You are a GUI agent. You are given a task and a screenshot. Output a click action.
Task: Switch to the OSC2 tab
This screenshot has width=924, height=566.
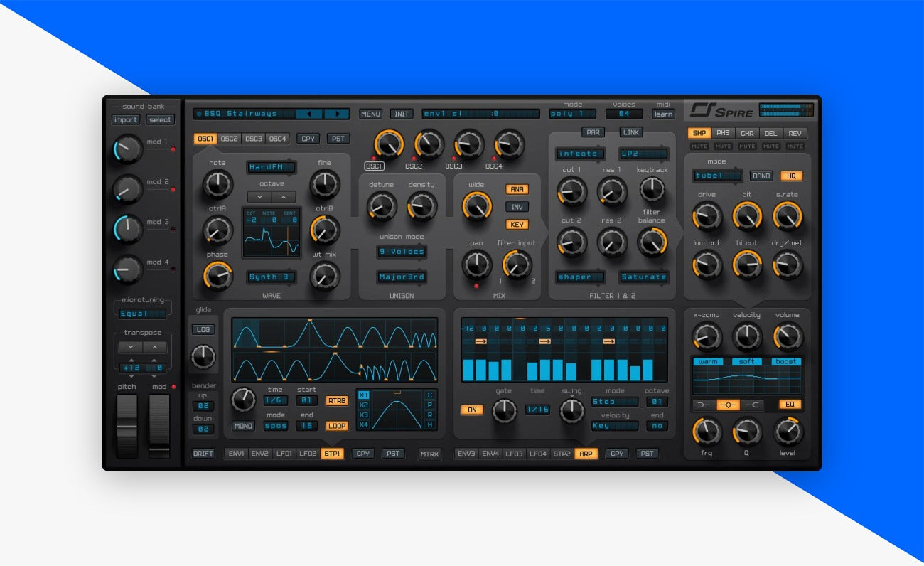[x=229, y=139]
